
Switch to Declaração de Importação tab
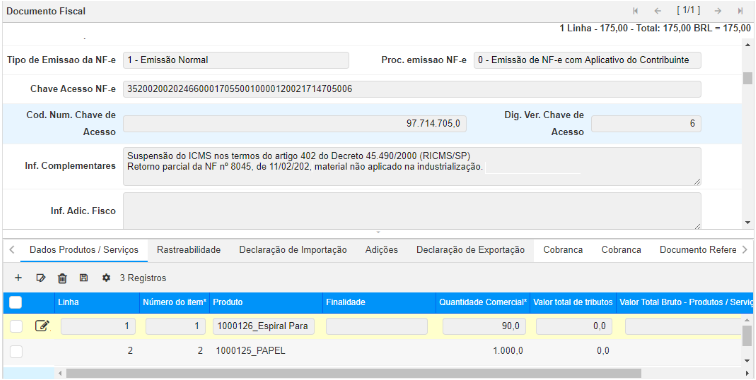point(293,250)
